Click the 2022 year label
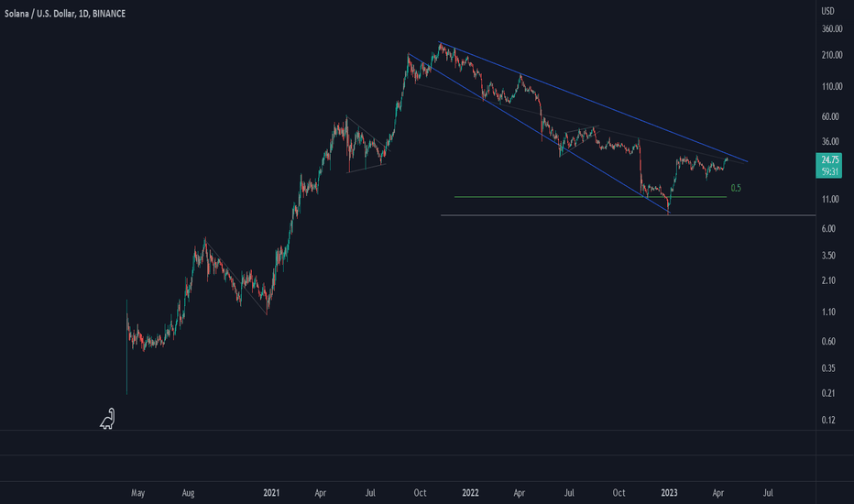The height and width of the screenshot is (504, 854). pyautogui.click(x=470, y=493)
